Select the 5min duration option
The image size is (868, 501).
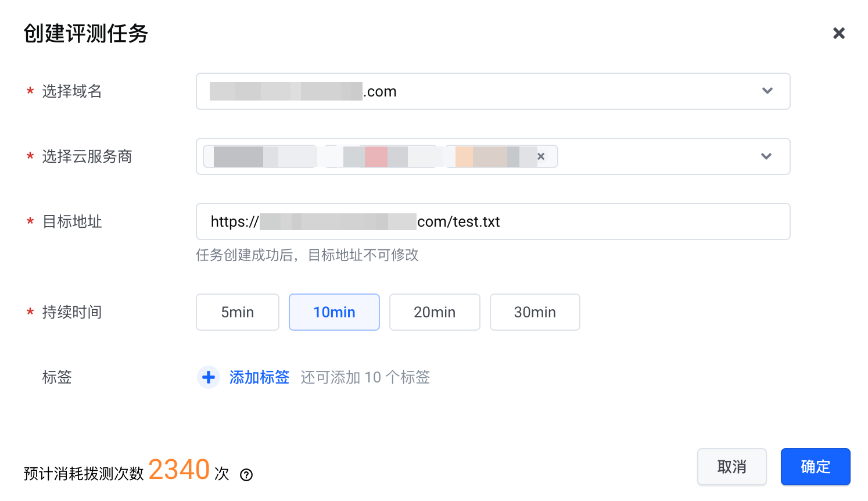238,312
